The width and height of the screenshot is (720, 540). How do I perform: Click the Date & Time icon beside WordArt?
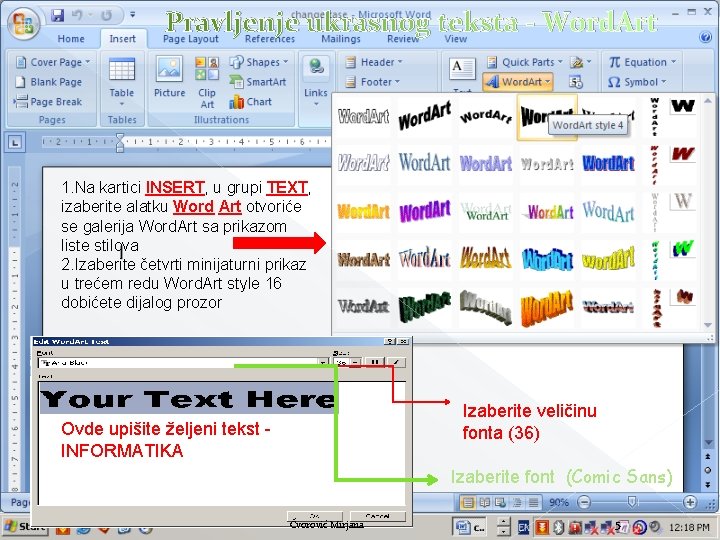pyautogui.click(x=575, y=82)
